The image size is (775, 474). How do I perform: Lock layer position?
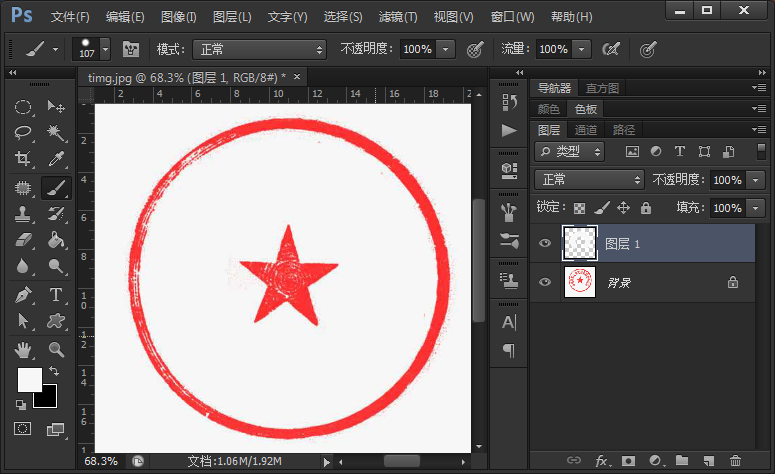623,208
